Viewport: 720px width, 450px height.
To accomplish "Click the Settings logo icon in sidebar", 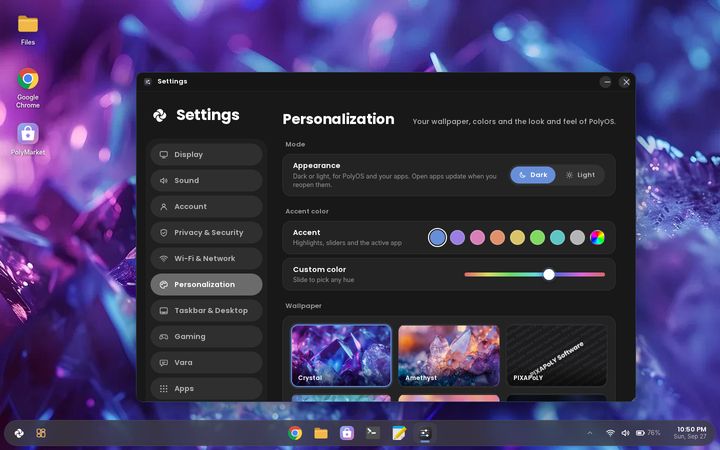I will tap(160, 115).
